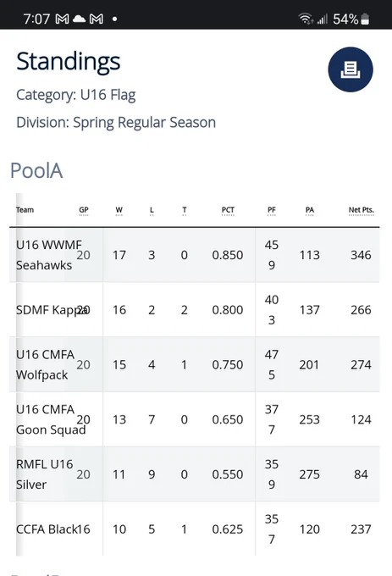
Task: Tap the battery icon in status bar
Action: (365, 19)
